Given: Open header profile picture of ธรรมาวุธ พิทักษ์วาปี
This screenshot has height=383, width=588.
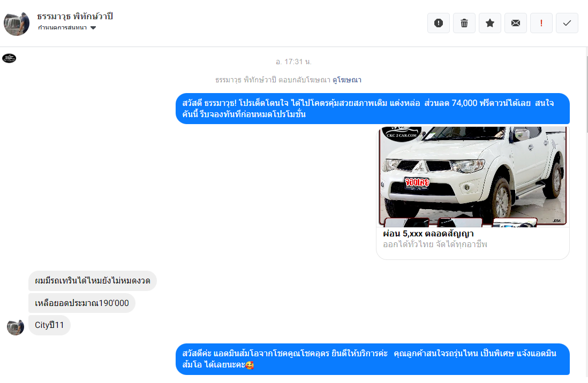Looking at the screenshot, I should click(x=17, y=24).
